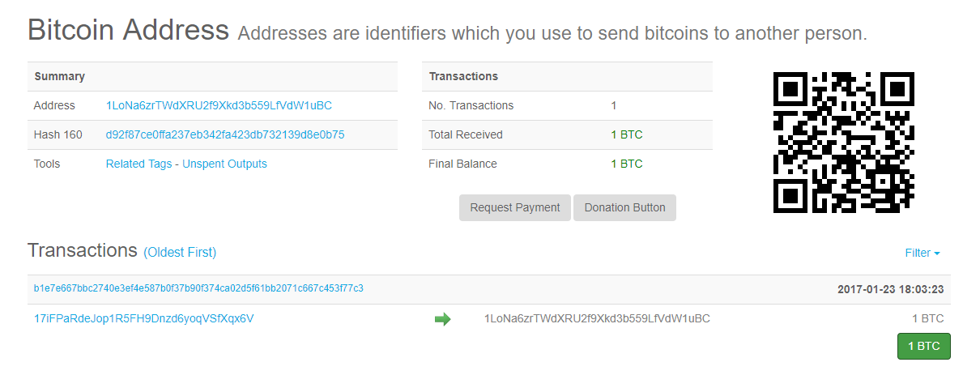Open the Unspent Outputs link
The image size is (980, 375).
click(224, 164)
